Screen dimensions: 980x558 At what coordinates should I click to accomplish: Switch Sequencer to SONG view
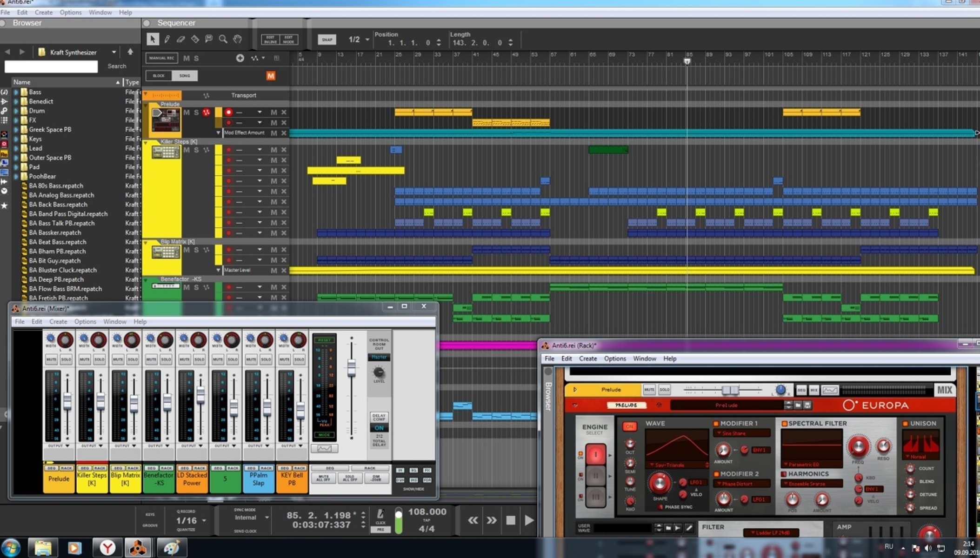coord(185,76)
